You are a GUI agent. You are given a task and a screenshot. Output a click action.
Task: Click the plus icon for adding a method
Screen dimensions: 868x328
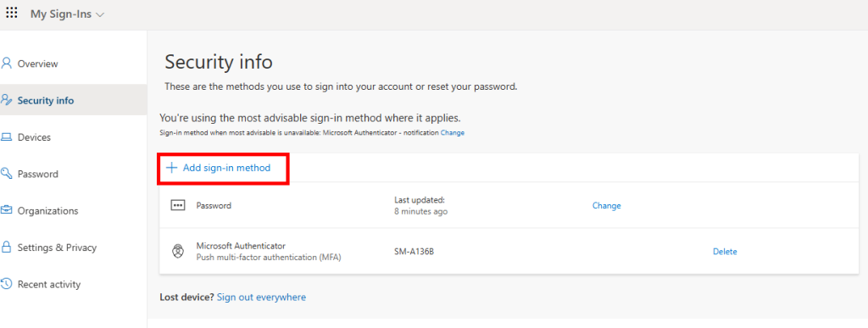171,168
